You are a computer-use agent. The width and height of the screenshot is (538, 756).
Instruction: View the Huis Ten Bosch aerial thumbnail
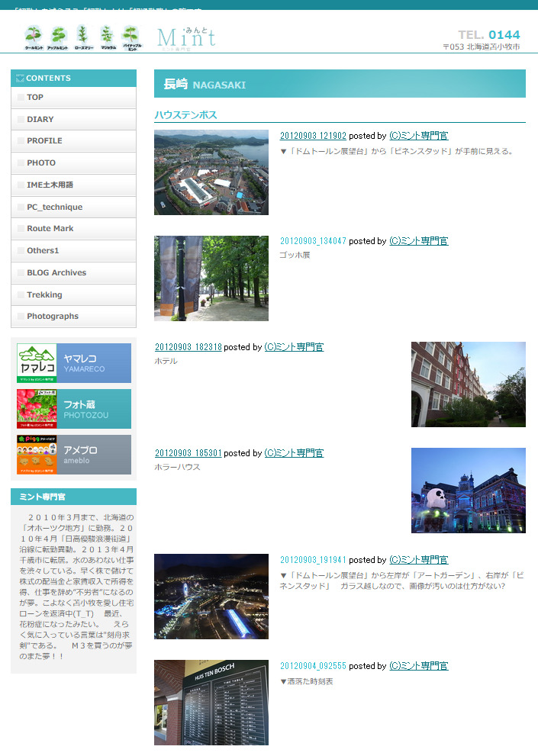coord(211,172)
